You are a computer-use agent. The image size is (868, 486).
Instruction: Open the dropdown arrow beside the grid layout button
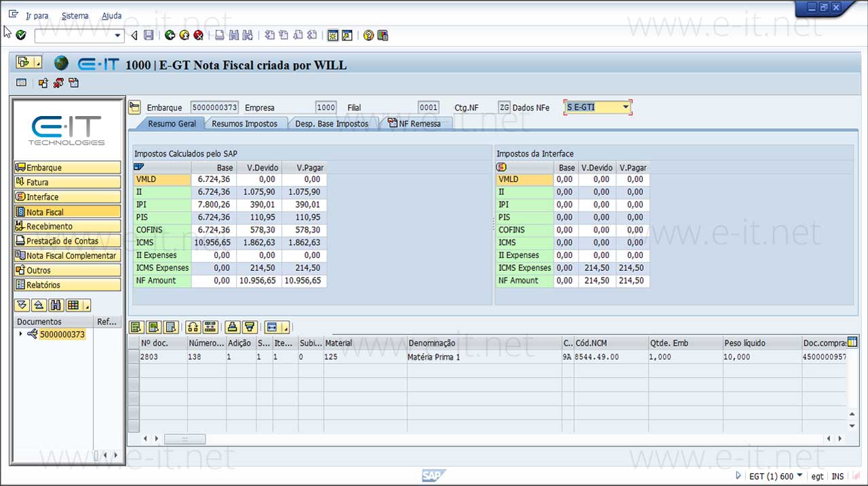tap(286, 327)
